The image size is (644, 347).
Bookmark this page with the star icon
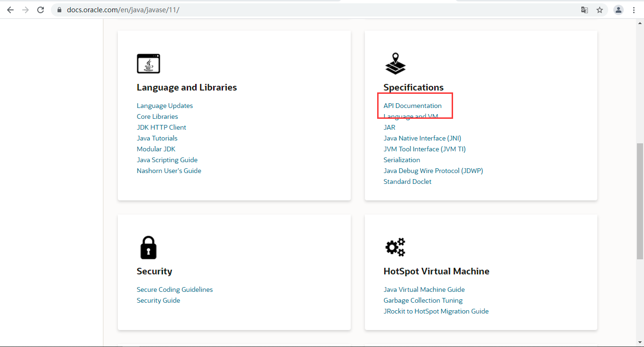(x=600, y=10)
